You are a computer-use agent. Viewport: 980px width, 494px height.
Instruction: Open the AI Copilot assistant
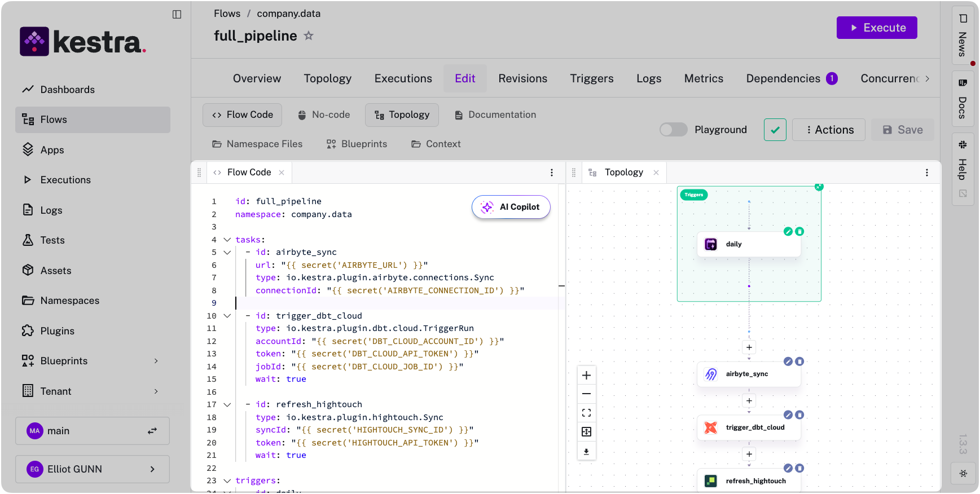point(511,207)
